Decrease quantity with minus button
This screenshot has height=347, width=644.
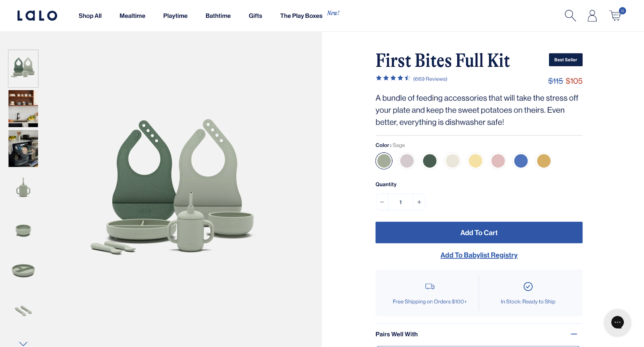coord(382,202)
